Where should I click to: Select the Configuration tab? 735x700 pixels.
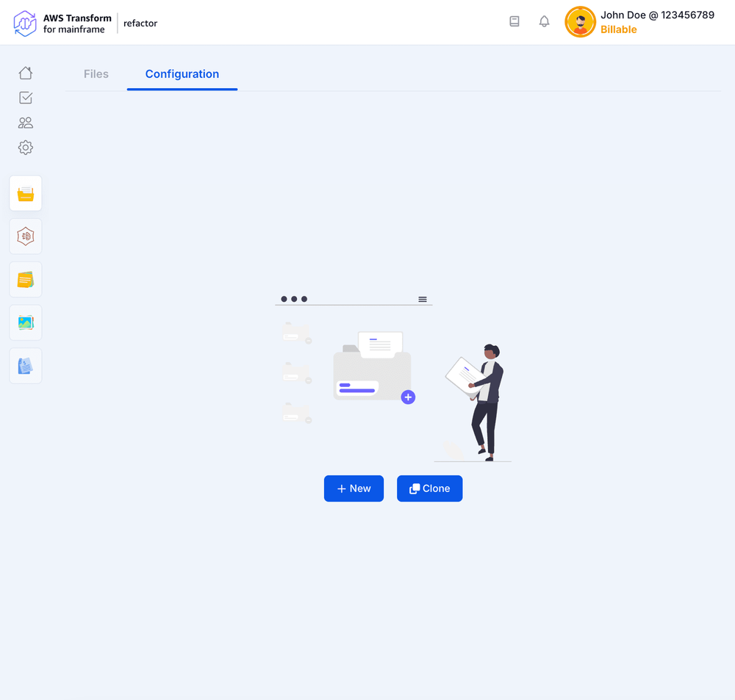pos(182,74)
